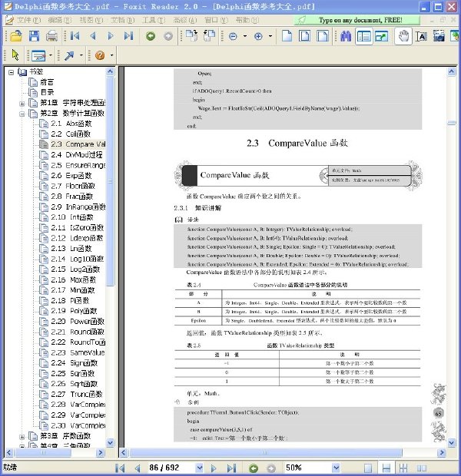Screen dimensions: 461x476
Task: Select facing pages layout in status bar
Action: tap(403, 468)
